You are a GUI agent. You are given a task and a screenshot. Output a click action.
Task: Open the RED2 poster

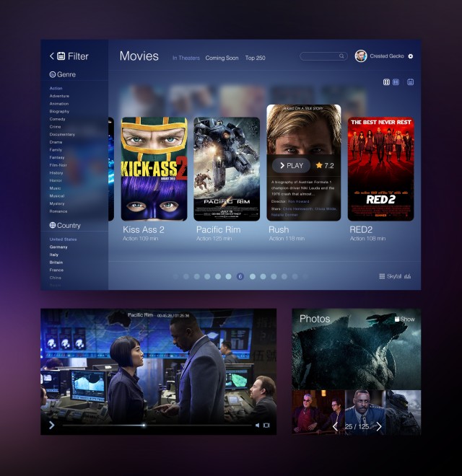381,169
